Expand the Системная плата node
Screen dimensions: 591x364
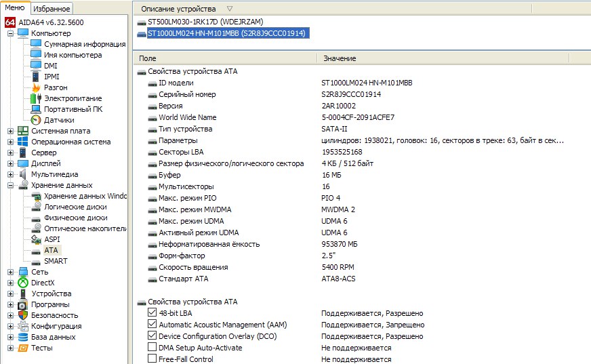[11, 131]
